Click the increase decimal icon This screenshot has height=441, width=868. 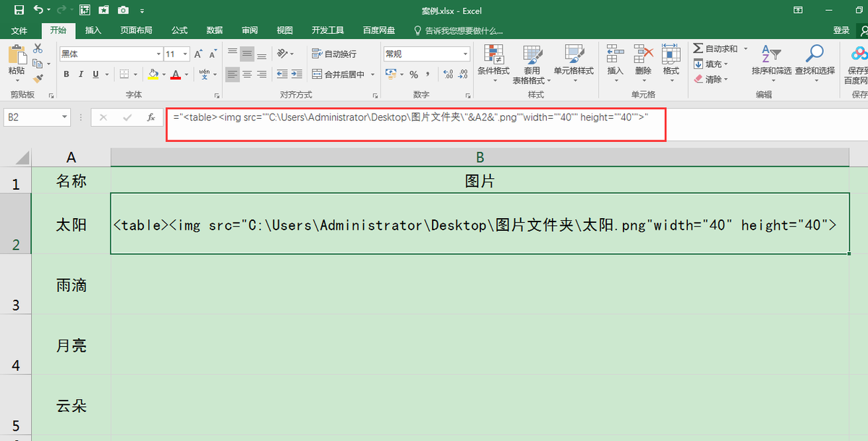click(x=448, y=74)
